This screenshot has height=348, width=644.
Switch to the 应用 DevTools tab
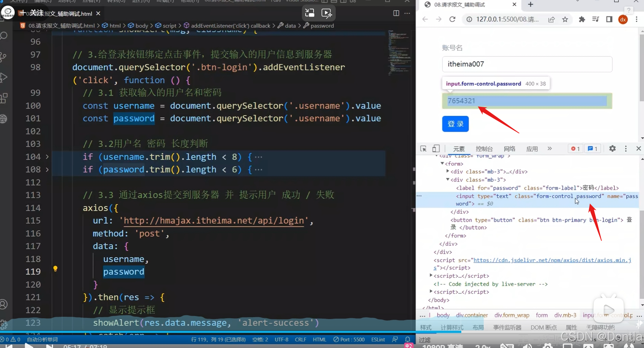[x=532, y=149]
